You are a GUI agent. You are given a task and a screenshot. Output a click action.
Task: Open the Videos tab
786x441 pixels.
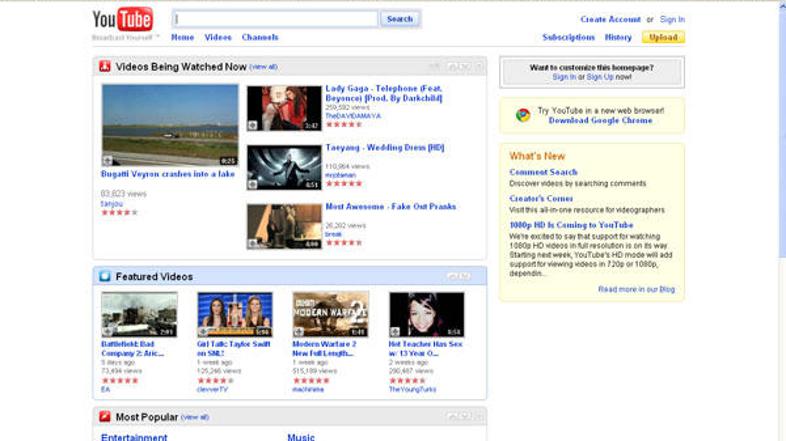218,37
